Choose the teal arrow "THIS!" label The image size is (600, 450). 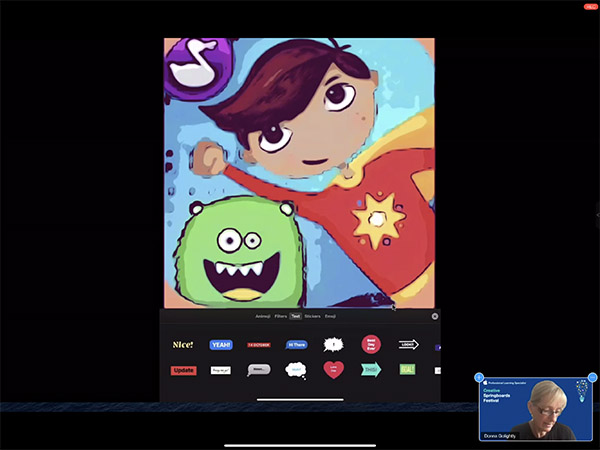tap(371, 370)
